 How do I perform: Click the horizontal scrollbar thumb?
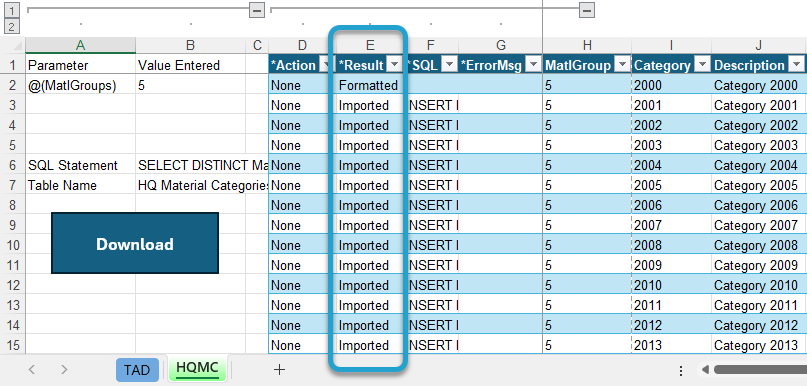760,370
